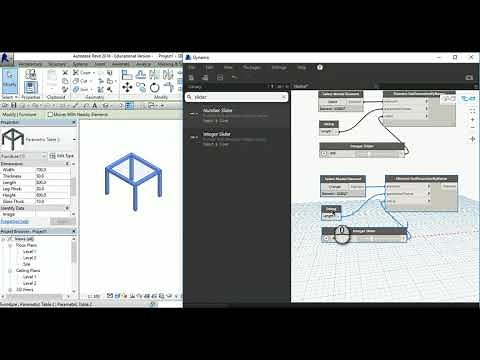The height and width of the screenshot is (360, 480).
Task: Click the lower Integer Slider track
Action: tap(380, 238)
